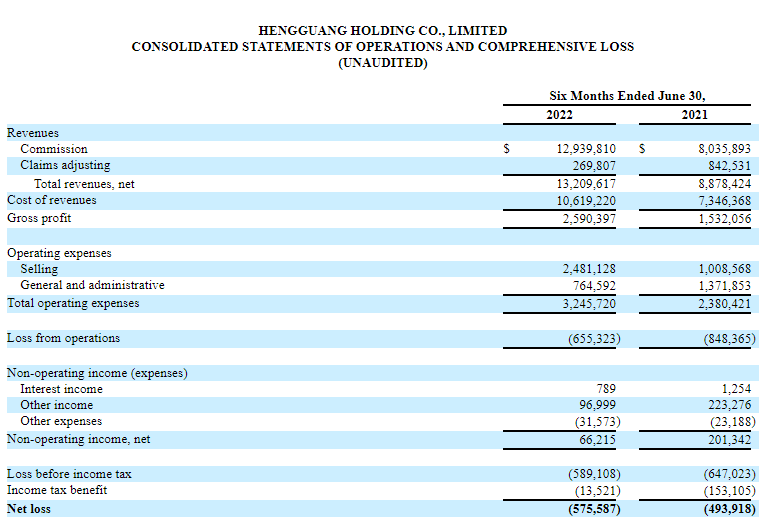Click the '(UNAUDITED)' subtitle

pyautogui.click(x=382, y=63)
